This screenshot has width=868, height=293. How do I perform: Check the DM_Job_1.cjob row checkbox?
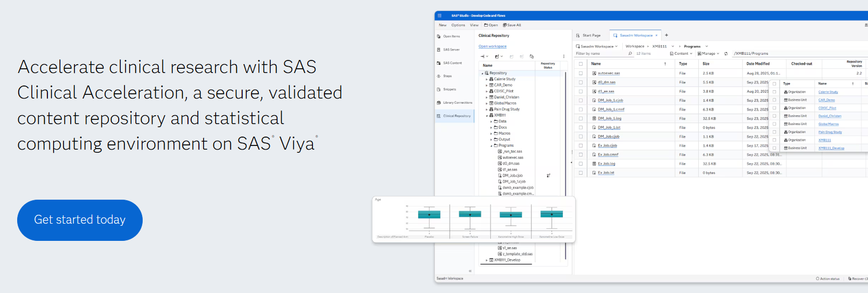(x=581, y=101)
